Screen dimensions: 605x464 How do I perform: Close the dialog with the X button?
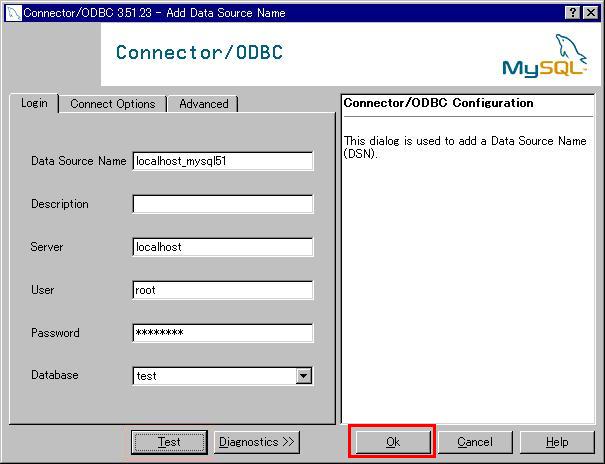(590, 13)
